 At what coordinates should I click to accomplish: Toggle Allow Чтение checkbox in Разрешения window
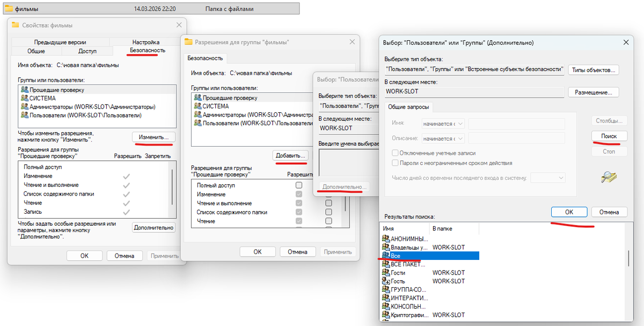(299, 221)
